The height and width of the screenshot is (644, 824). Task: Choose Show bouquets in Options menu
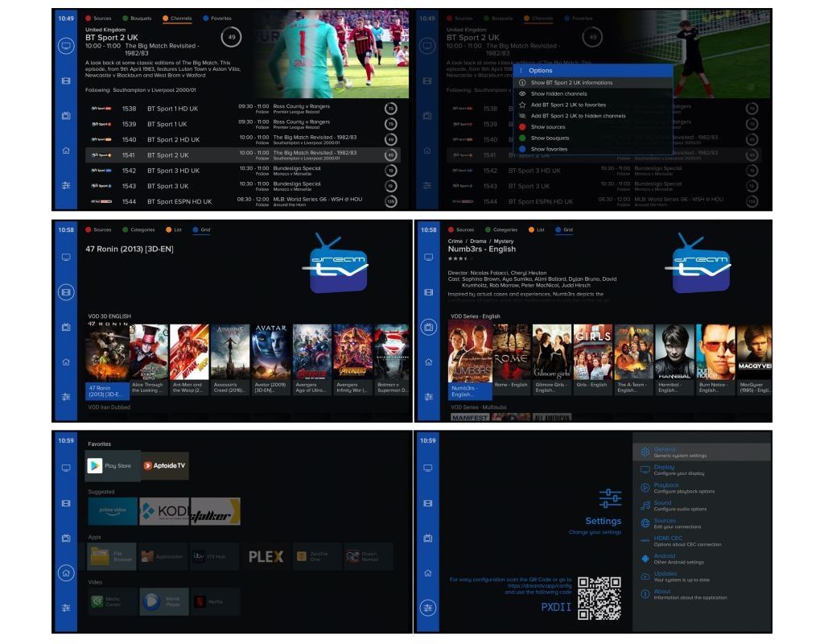pyautogui.click(x=550, y=138)
